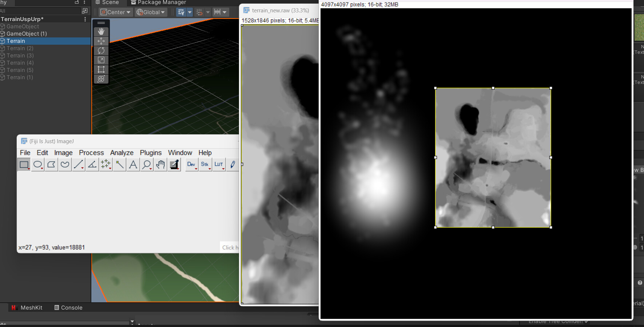Select the Straight line tool in ImageJ
The image size is (644, 327).
click(x=78, y=165)
